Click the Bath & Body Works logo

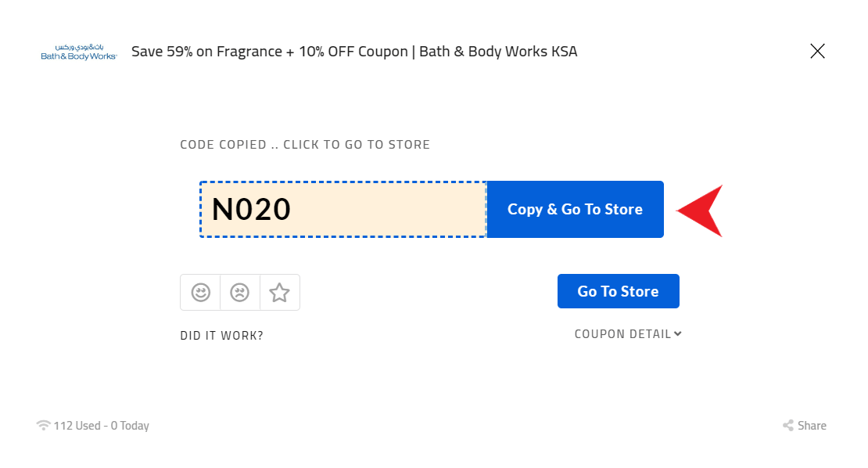click(79, 52)
